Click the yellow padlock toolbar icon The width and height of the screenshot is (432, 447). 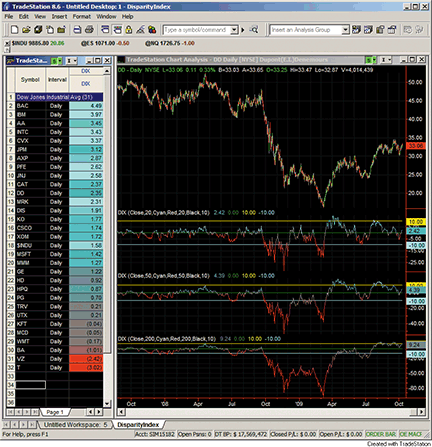coord(129,30)
